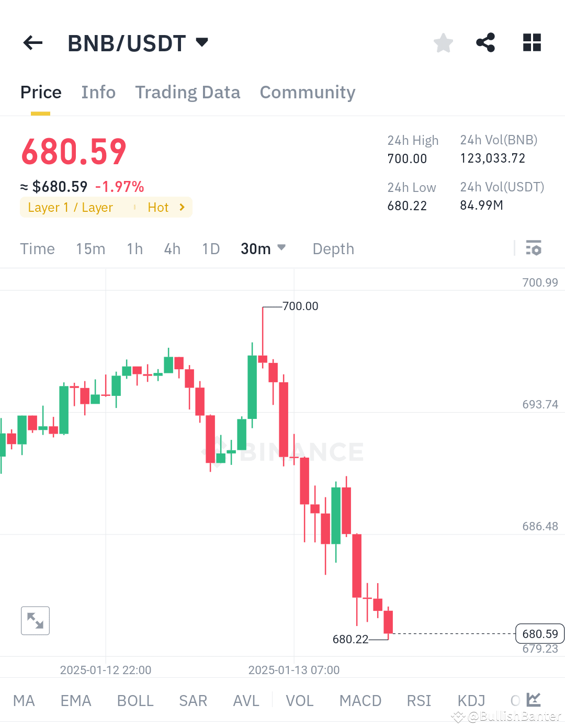Viewport: 565px width, 728px height.
Task: Toggle the BOLL indicator on
Action: 135,700
